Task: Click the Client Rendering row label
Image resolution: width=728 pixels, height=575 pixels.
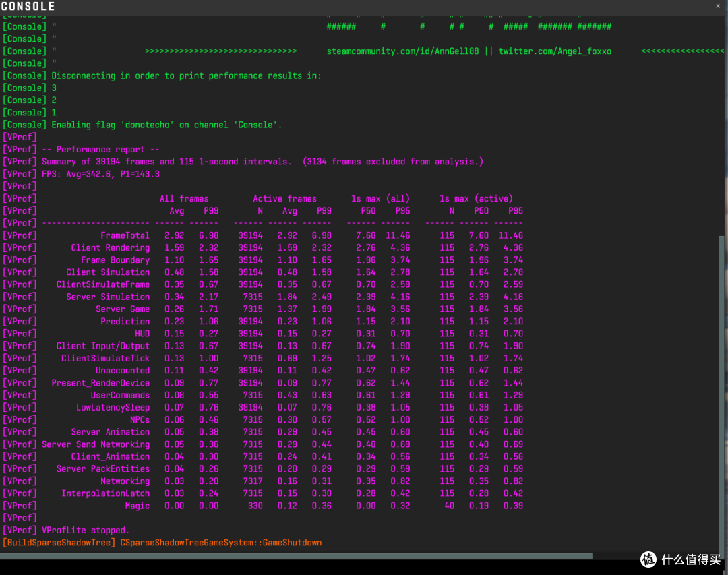Action: pyautogui.click(x=110, y=248)
